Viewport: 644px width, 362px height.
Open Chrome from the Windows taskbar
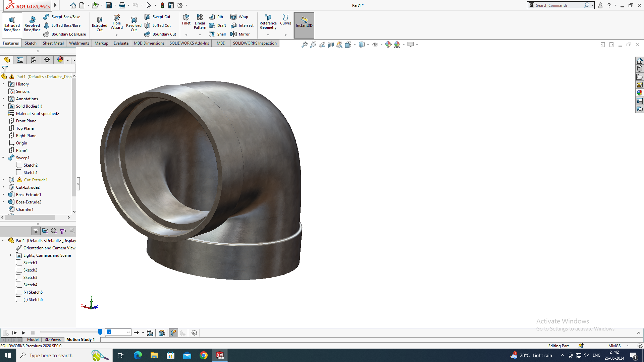[x=203, y=355]
